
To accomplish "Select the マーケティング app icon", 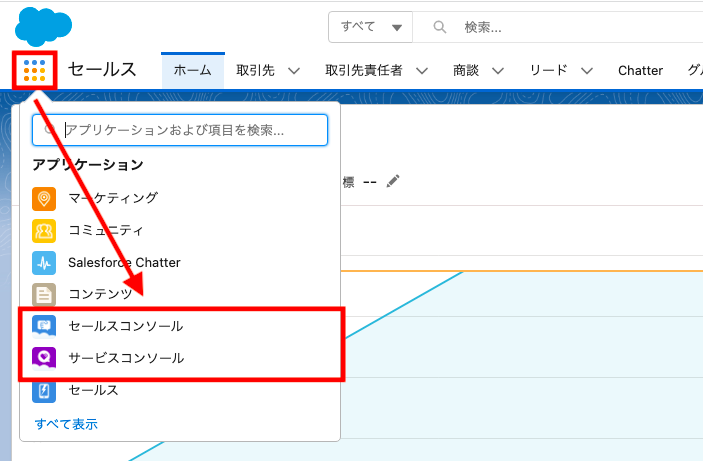I will tap(44, 198).
